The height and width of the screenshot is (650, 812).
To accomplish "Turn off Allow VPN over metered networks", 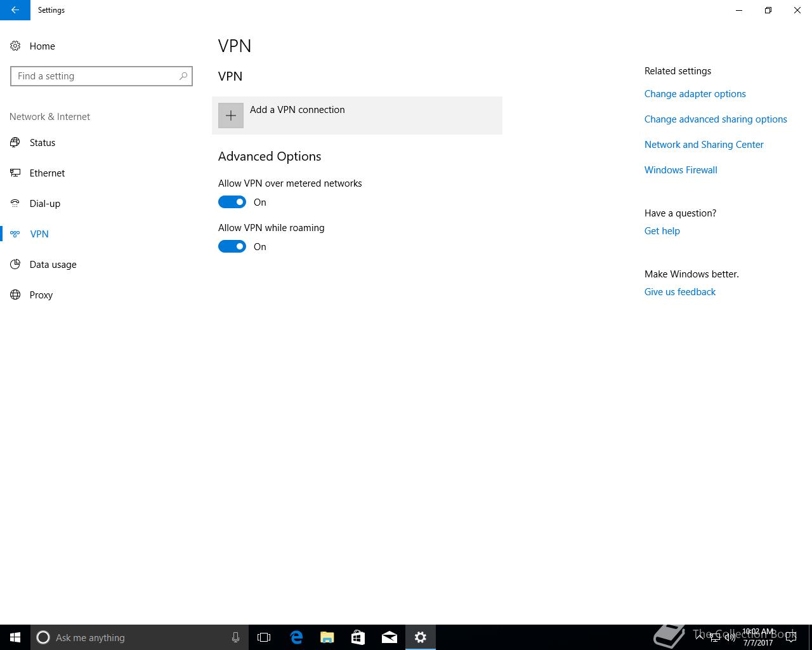I will [232, 202].
